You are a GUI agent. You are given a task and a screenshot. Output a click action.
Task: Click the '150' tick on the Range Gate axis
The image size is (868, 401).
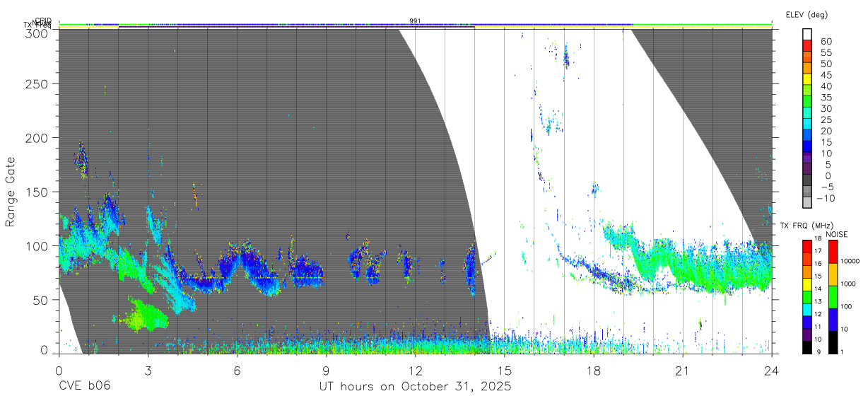(x=37, y=192)
